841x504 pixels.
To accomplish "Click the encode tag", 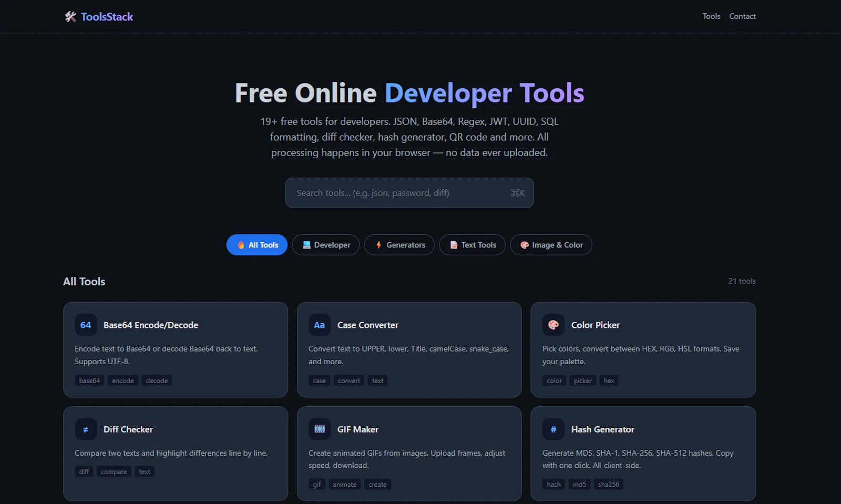I will (x=123, y=380).
